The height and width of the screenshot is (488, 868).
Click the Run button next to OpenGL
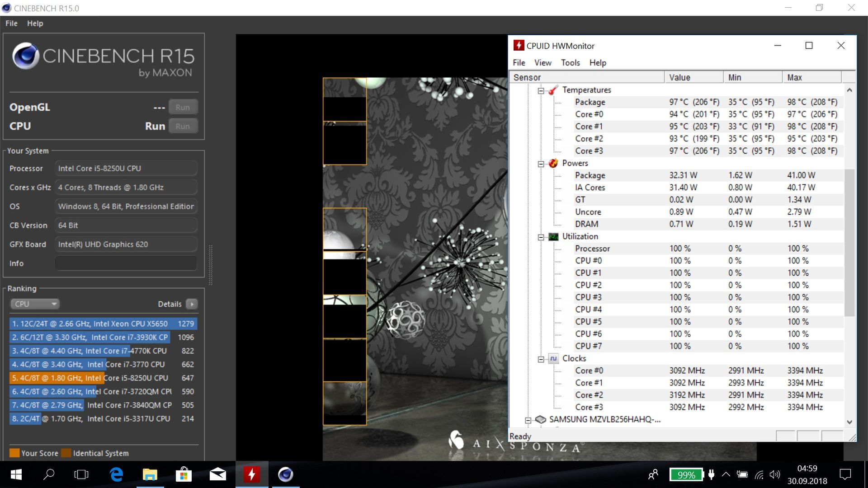[183, 108]
